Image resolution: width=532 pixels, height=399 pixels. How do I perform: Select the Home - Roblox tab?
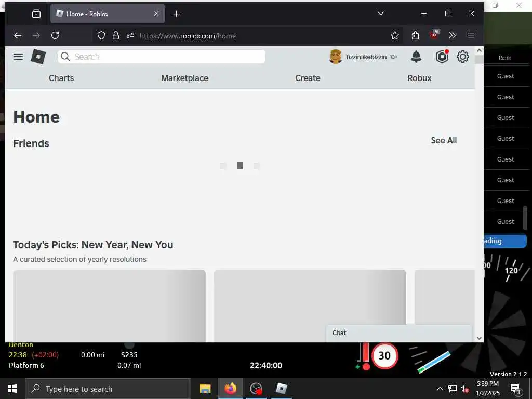pos(108,14)
